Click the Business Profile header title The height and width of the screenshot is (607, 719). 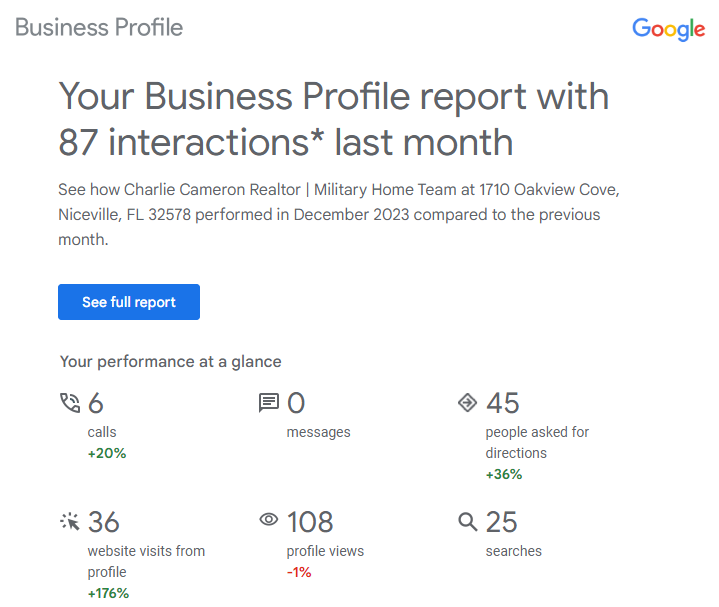99,27
